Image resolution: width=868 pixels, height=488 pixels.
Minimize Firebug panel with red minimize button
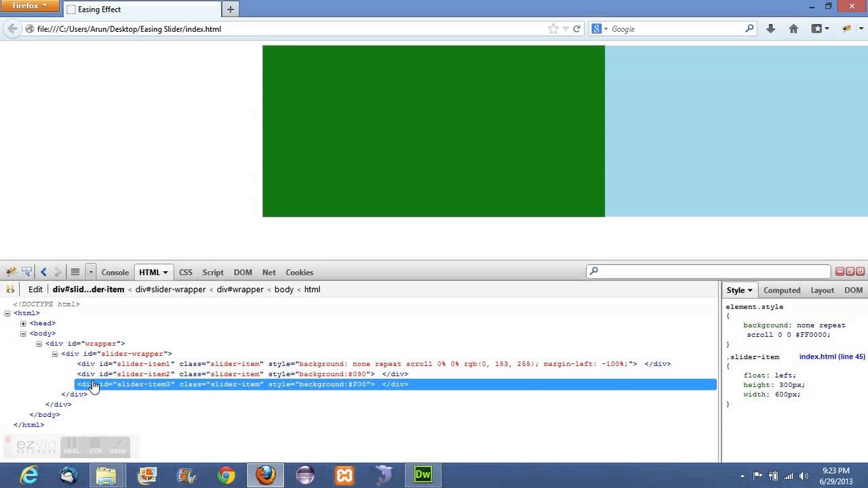point(840,271)
